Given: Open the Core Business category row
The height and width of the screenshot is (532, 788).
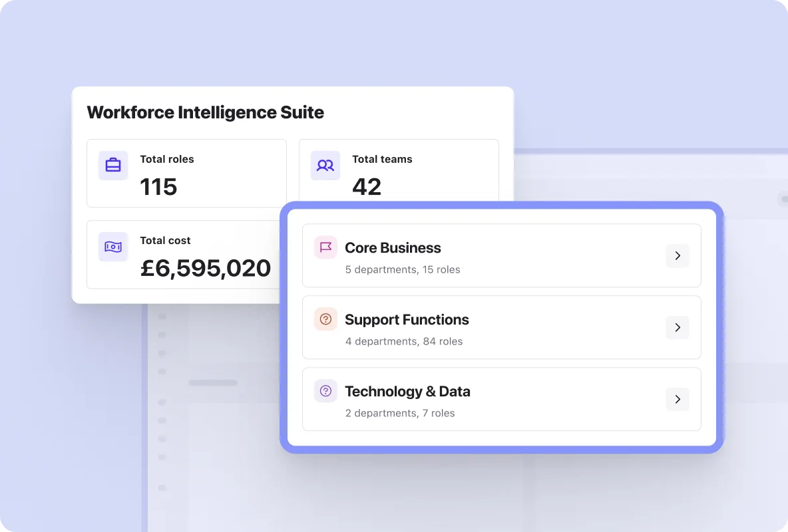Looking at the screenshot, I should click(x=502, y=256).
